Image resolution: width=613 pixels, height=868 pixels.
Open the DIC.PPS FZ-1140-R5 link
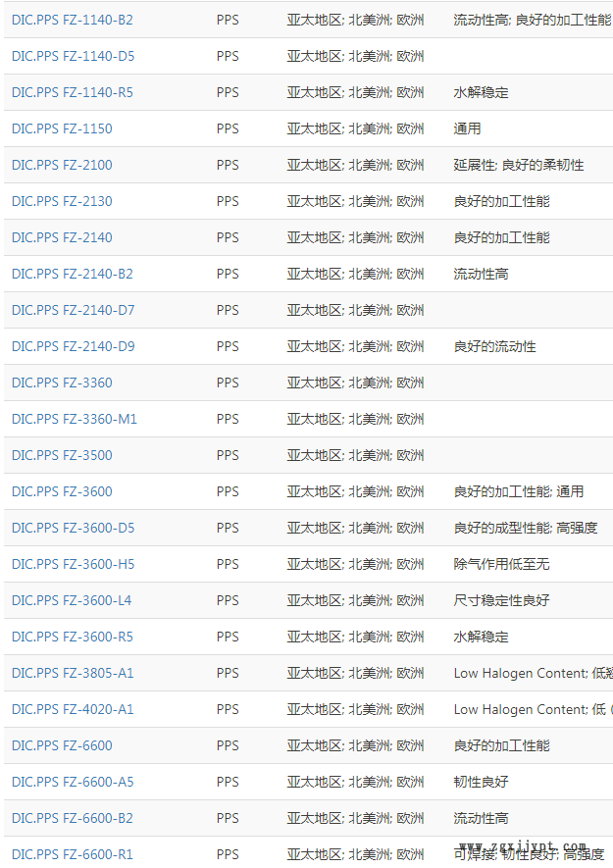pyautogui.click(x=73, y=92)
